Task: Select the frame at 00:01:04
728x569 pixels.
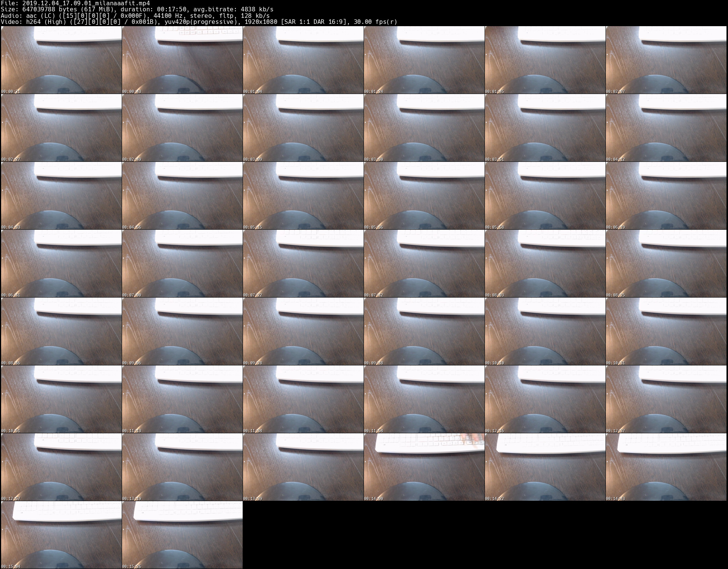Action: tap(303, 60)
